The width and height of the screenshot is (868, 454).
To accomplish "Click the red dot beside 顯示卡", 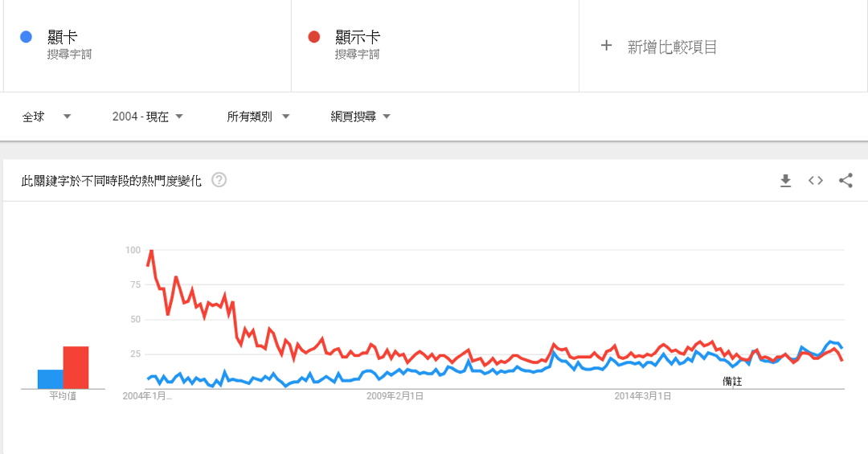I will (x=314, y=37).
